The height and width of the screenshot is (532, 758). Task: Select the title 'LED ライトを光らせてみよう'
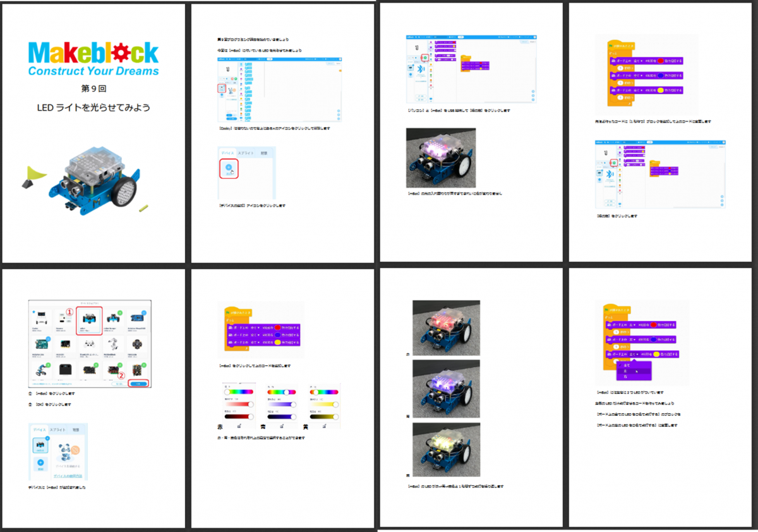93,107
